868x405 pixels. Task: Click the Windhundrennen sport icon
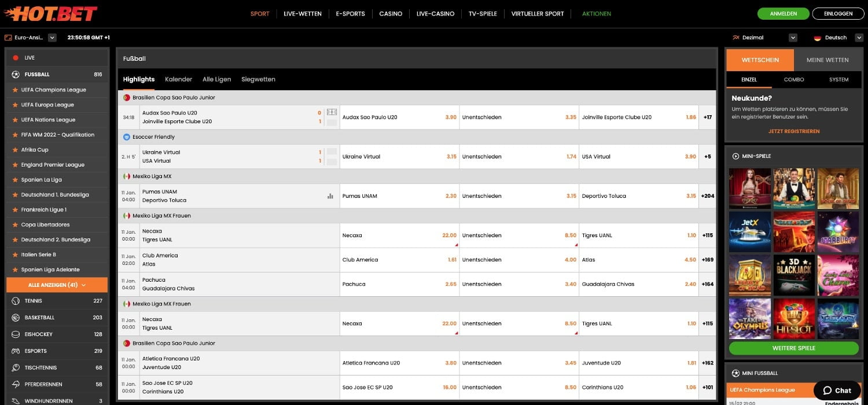(x=16, y=401)
